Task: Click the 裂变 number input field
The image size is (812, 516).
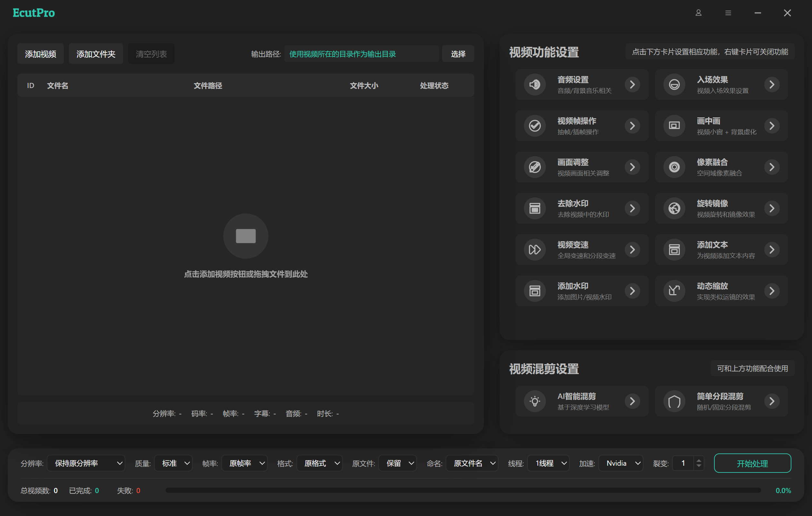Action: (683, 463)
